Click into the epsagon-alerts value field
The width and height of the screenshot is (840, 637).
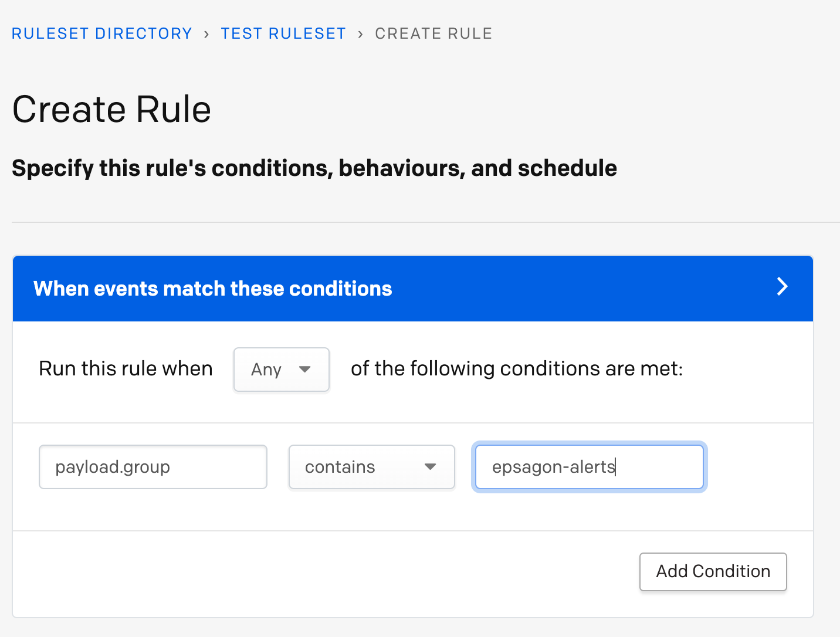[590, 467]
